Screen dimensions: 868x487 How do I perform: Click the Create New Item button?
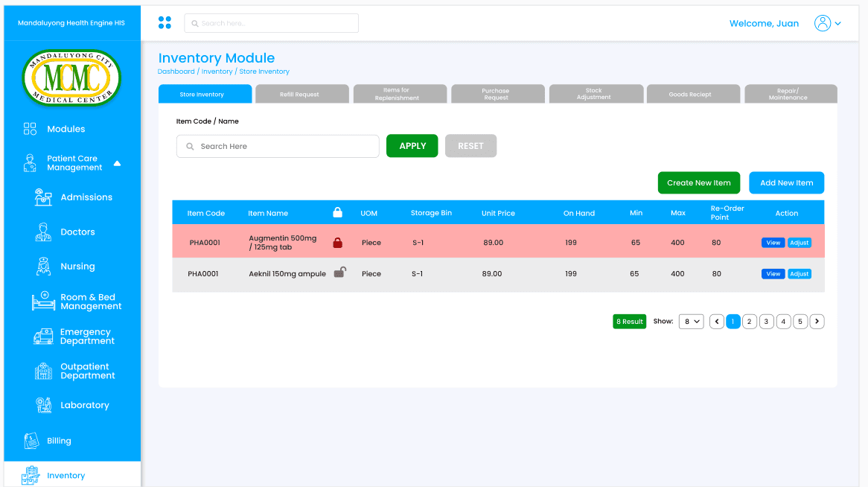click(698, 183)
